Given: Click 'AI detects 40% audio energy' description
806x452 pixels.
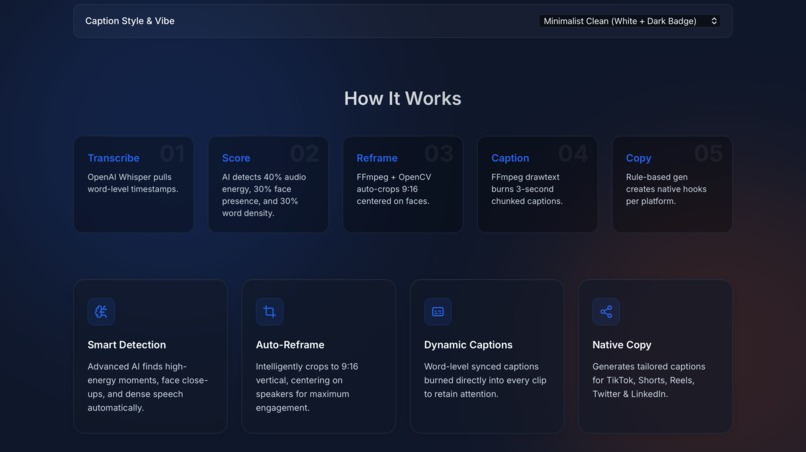Looking at the screenshot, I should coord(264,195).
